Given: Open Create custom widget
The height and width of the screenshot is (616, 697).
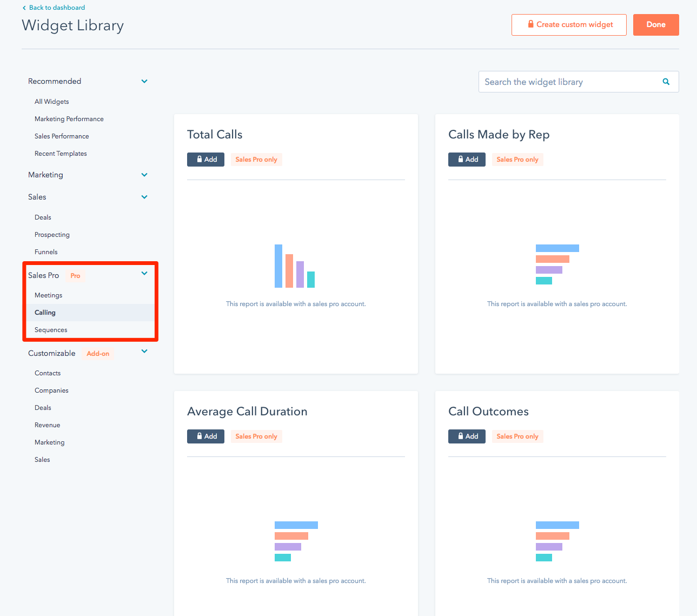Looking at the screenshot, I should (569, 25).
